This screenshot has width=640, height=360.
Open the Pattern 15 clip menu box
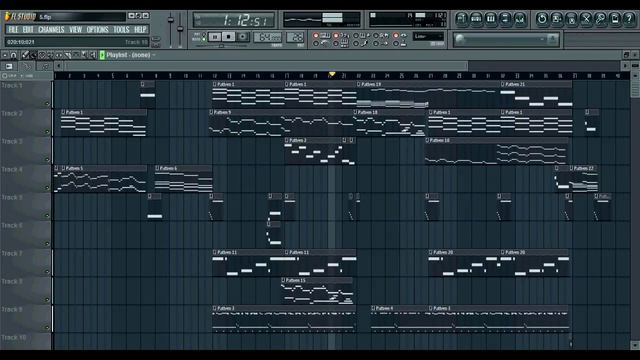click(283, 280)
